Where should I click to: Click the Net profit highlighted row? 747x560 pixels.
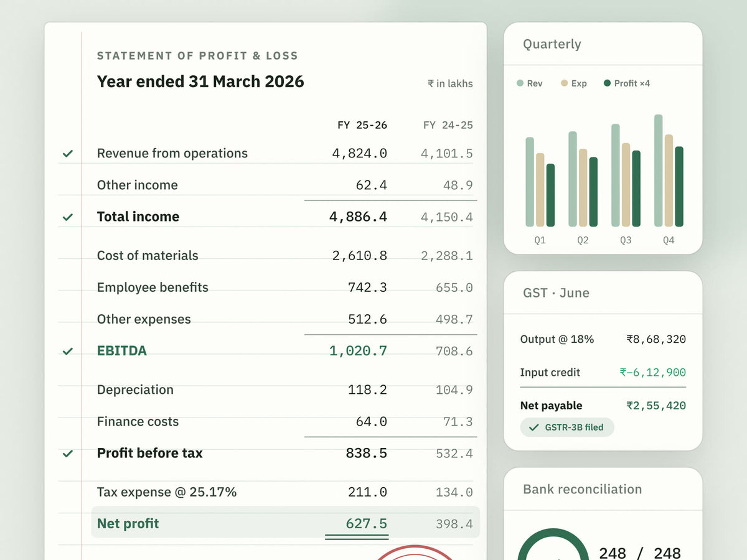(286, 522)
